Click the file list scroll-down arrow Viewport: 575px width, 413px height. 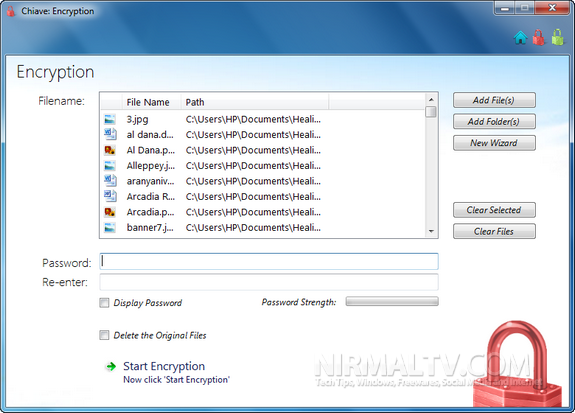(x=431, y=231)
